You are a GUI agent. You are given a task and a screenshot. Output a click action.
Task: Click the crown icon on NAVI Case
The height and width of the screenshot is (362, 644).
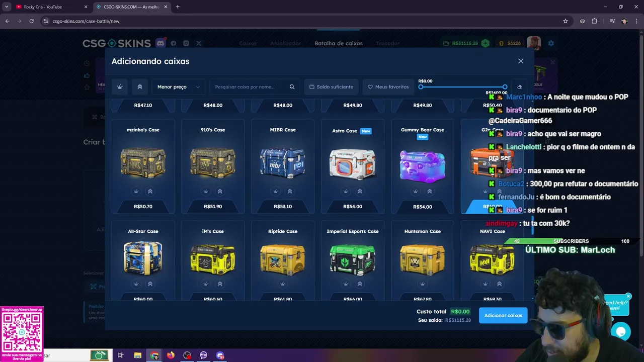coord(485,284)
